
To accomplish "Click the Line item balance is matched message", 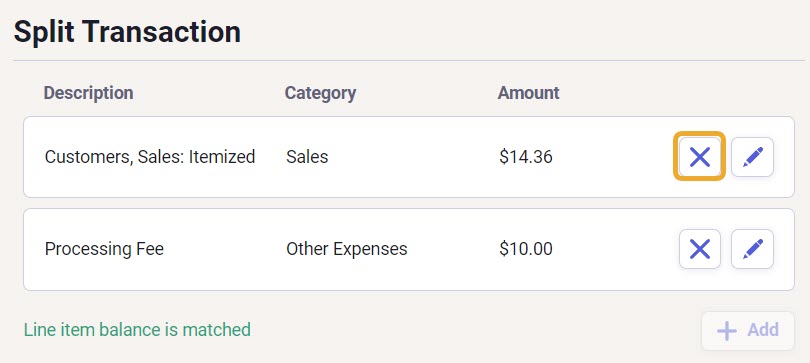I will pyautogui.click(x=137, y=329).
